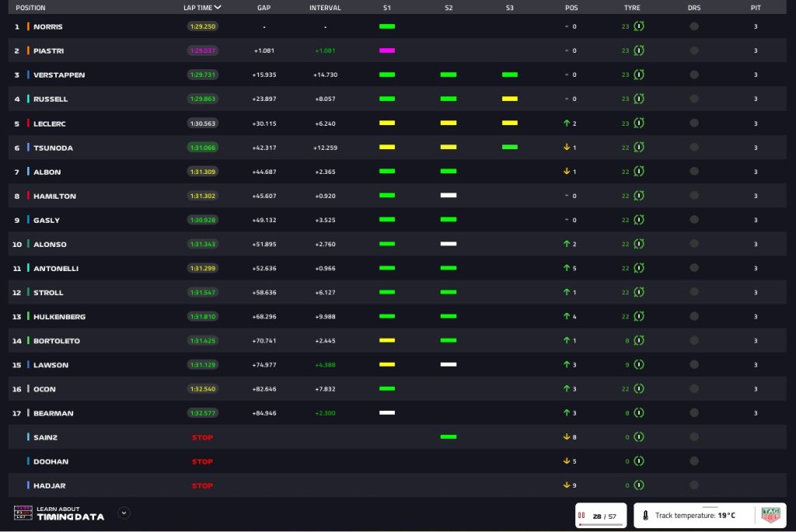Click Piastri's purple sector 1 indicator
Screen dimensions: 796x532
386,50
